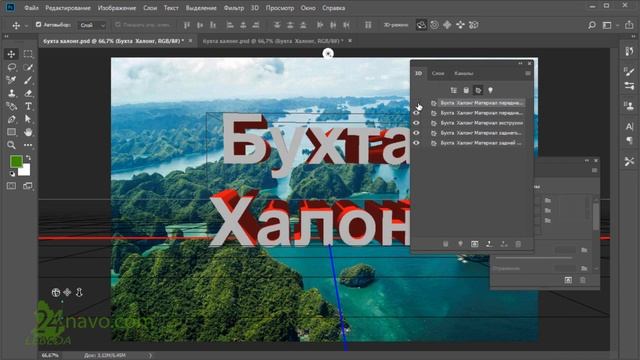Select the 3D roll mode icon
The height and width of the screenshot is (360, 640).
434,25
